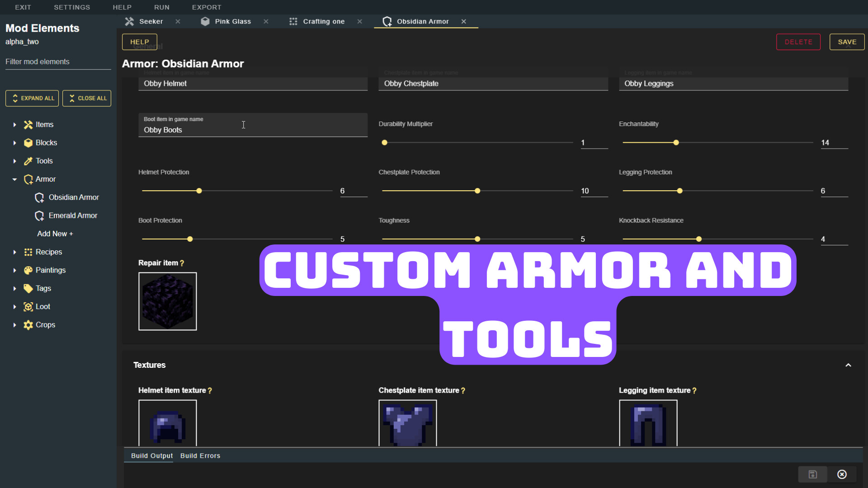This screenshot has height=488, width=868.
Task: Click the SAVE button
Action: click(x=847, y=42)
